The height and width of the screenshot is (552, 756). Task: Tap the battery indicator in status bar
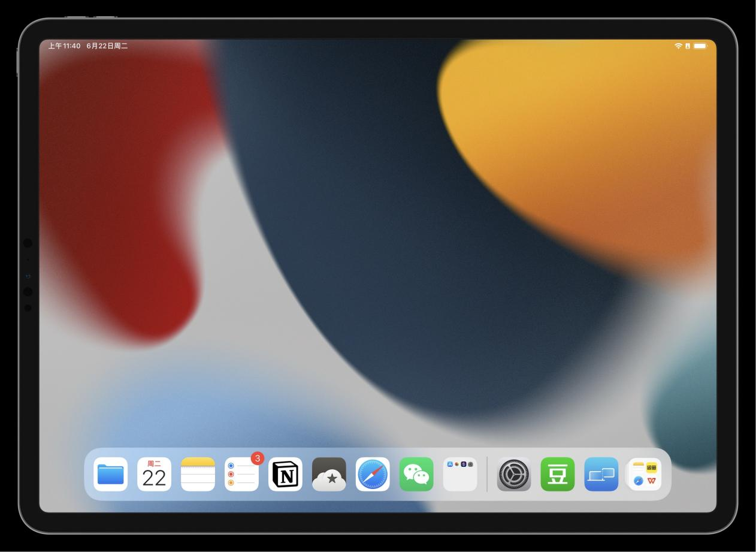[x=700, y=46]
